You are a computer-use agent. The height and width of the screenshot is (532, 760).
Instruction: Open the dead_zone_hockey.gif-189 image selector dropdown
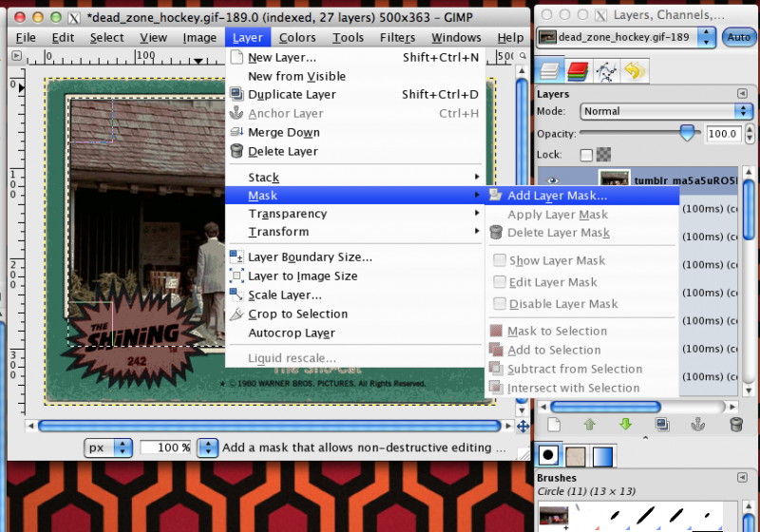coord(625,37)
